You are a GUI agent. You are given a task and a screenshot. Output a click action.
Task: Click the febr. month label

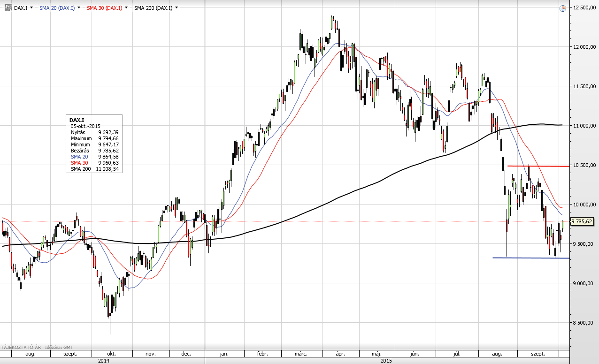pos(262,354)
